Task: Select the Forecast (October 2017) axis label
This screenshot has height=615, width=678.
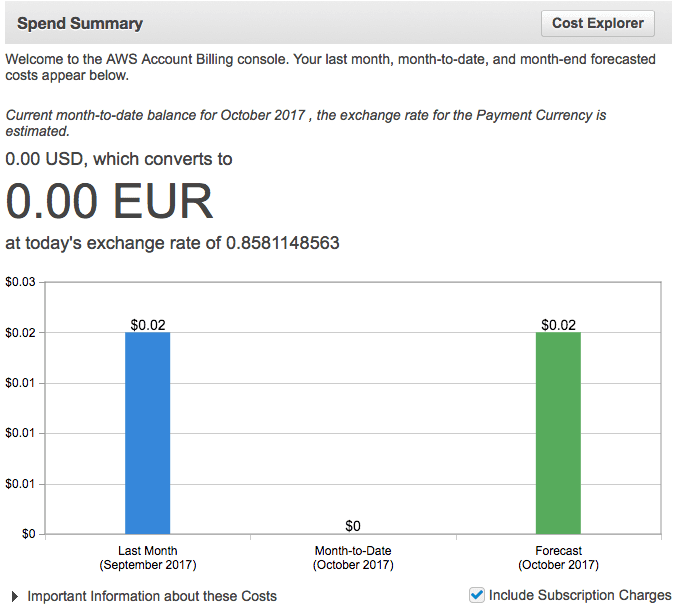Action: point(558,558)
